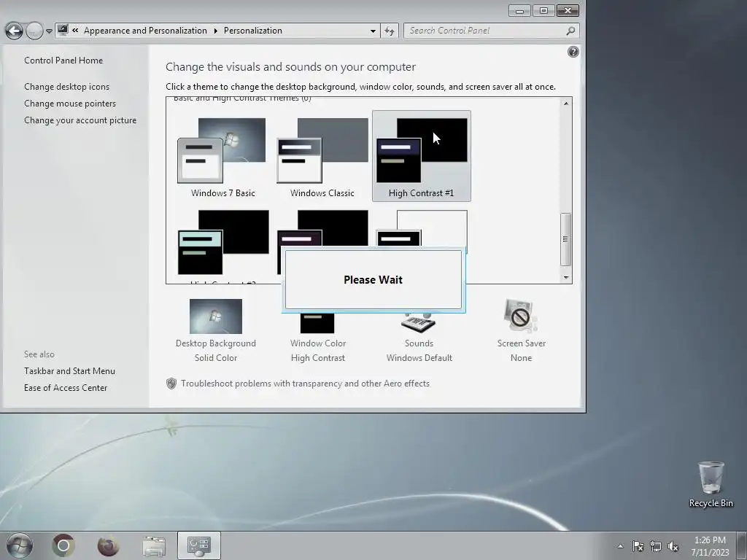Screen dimensions: 747x560
Task: Select the Windows Classic theme
Action: click(x=322, y=157)
